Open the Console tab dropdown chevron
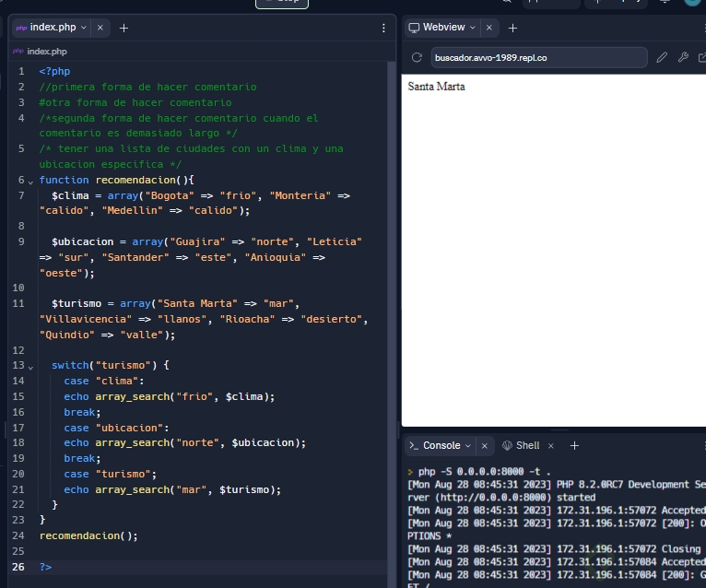Image resolution: width=706 pixels, height=588 pixels. pos(468,446)
